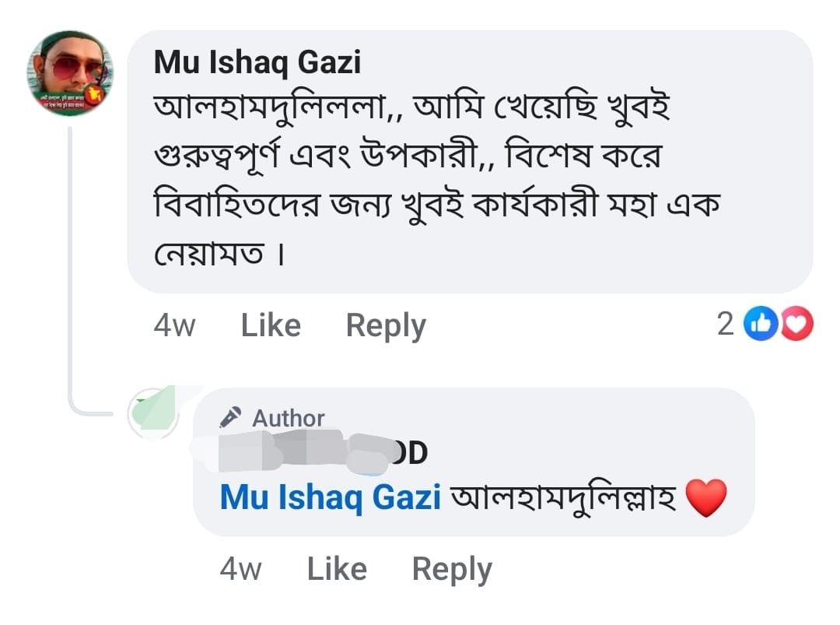View the reaction count of 2

click(x=725, y=325)
